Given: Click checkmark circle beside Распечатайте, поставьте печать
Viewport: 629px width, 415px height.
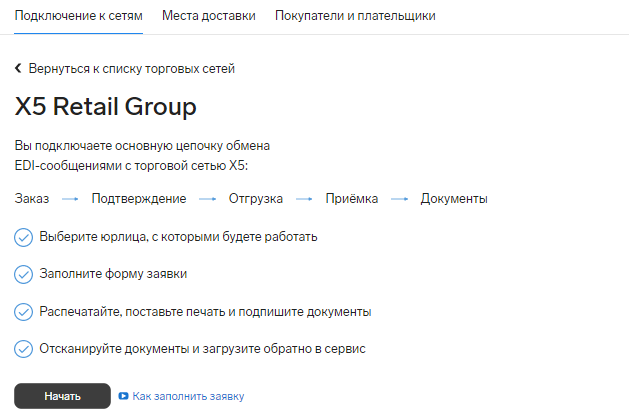Looking at the screenshot, I should click(x=23, y=312).
